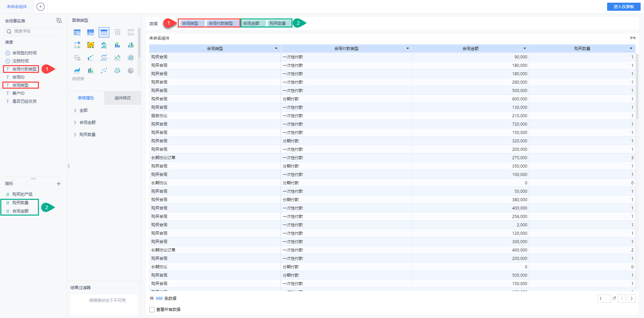Click the fit column width icon
The image size is (644, 318).
pos(633,38)
